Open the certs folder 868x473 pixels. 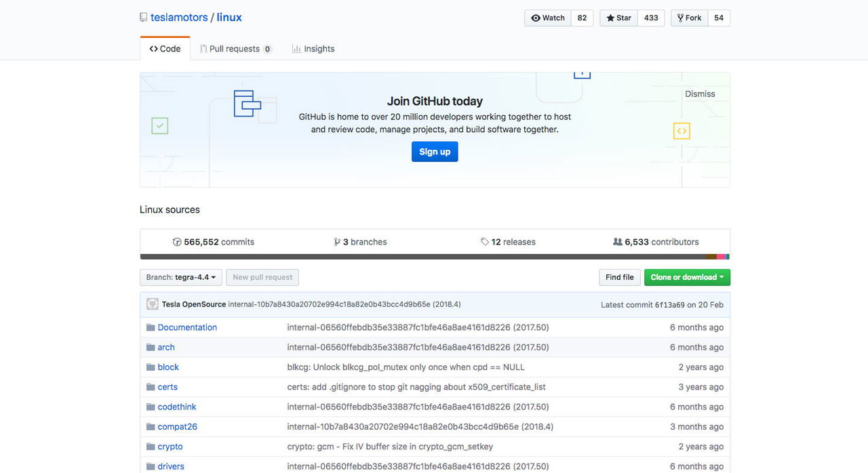(167, 387)
